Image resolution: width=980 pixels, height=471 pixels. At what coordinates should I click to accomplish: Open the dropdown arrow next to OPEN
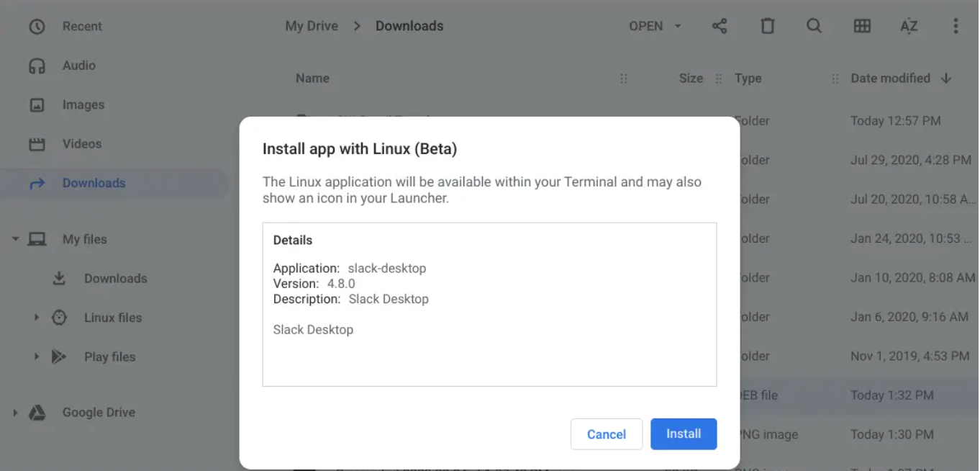pyautogui.click(x=678, y=26)
